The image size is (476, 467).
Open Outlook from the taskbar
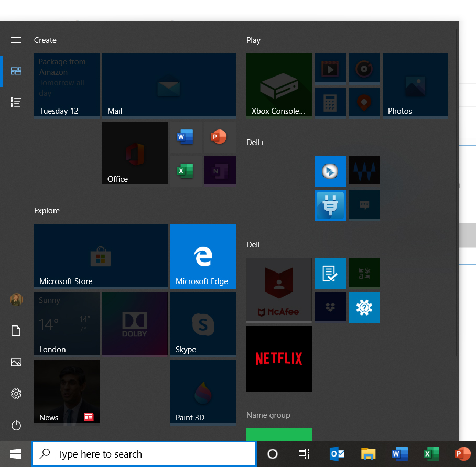337,454
